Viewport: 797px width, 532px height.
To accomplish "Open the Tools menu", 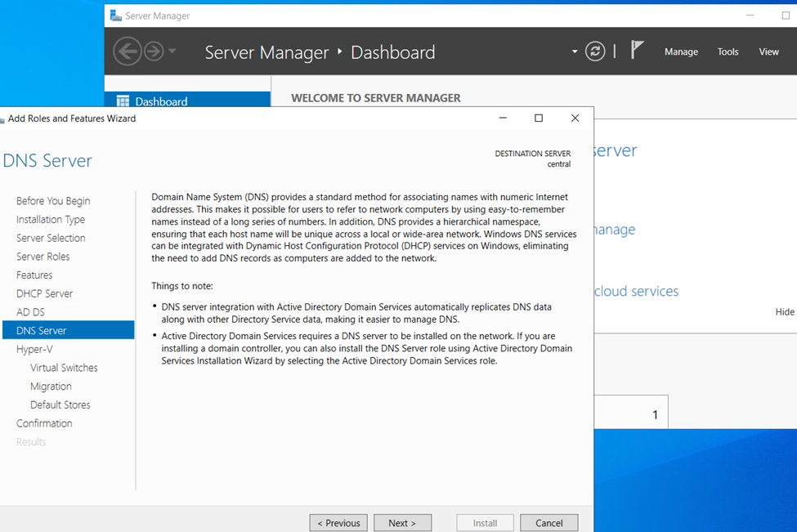I will (728, 51).
